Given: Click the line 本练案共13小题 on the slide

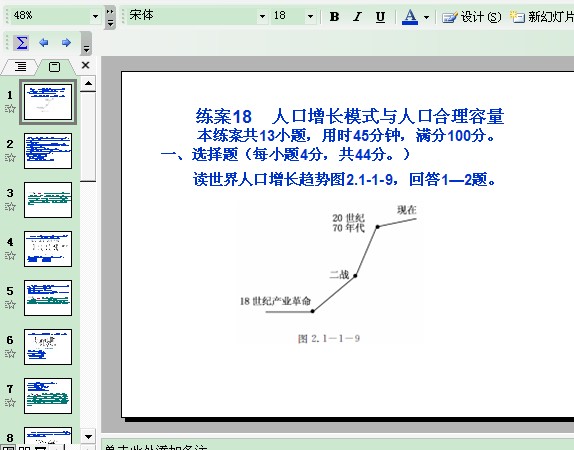Looking at the screenshot, I should point(346,135).
